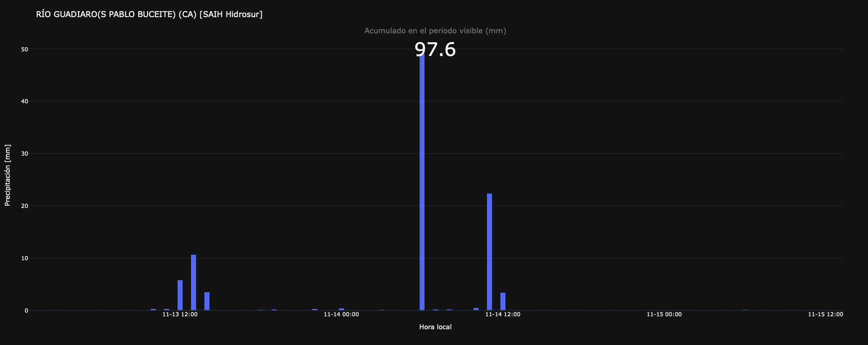
Task: Click the y-axis tick label 20
Action: [25, 206]
